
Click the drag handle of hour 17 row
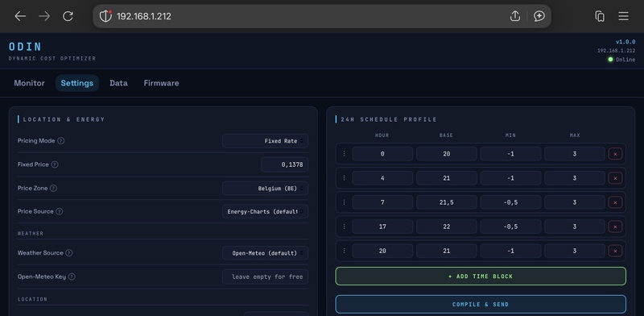point(345,227)
